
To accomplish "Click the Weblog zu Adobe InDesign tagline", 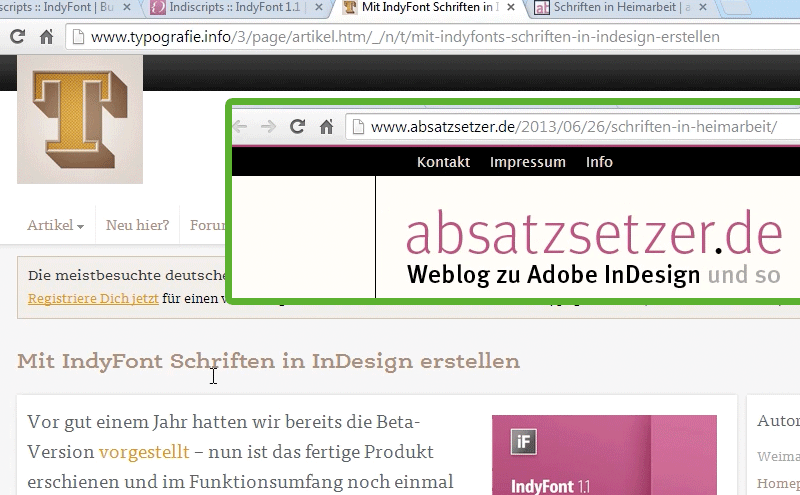I will click(593, 275).
